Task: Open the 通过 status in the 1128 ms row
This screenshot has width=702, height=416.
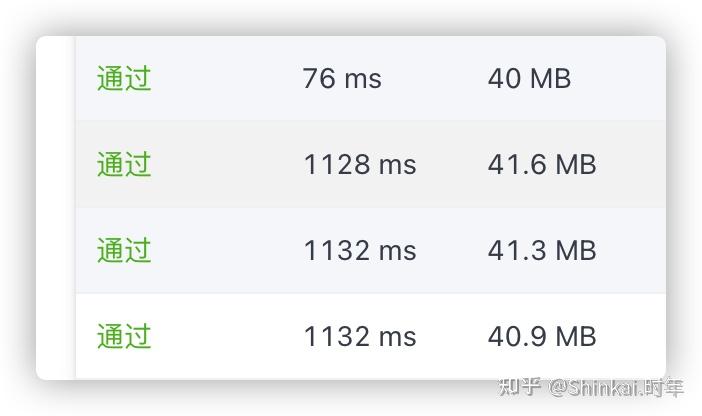Action: click(x=124, y=164)
